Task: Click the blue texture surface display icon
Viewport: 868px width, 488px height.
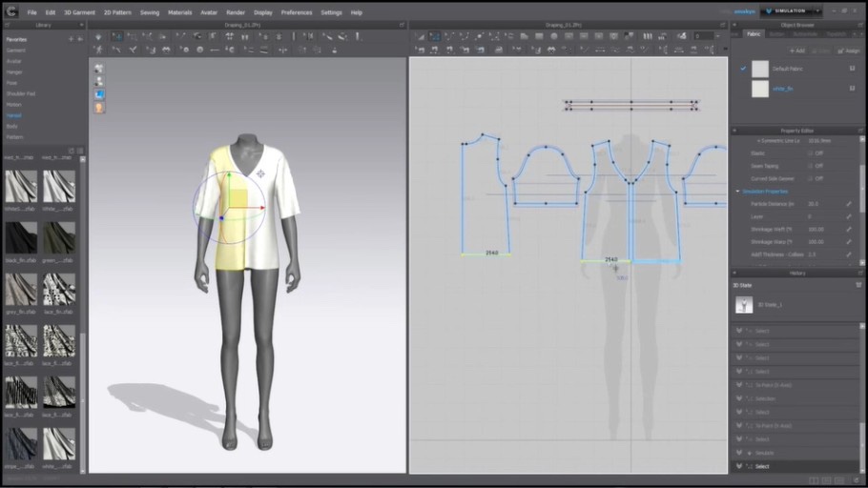Action: pos(99,95)
